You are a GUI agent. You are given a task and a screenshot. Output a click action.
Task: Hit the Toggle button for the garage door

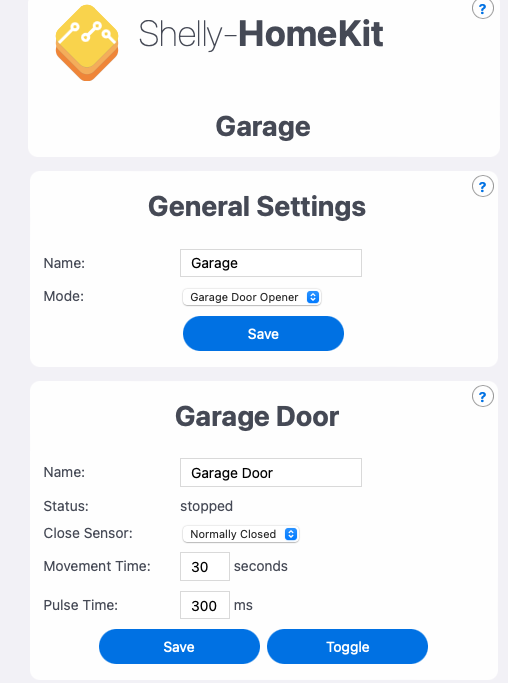tap(347, 646)
